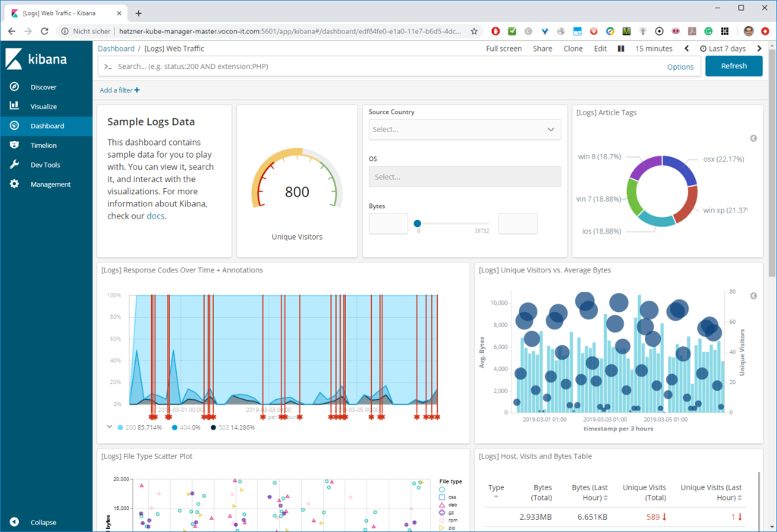This screenshot has height=532, width=777.
Task: Edit the dashboard
Action: click(x=600, y=49)
